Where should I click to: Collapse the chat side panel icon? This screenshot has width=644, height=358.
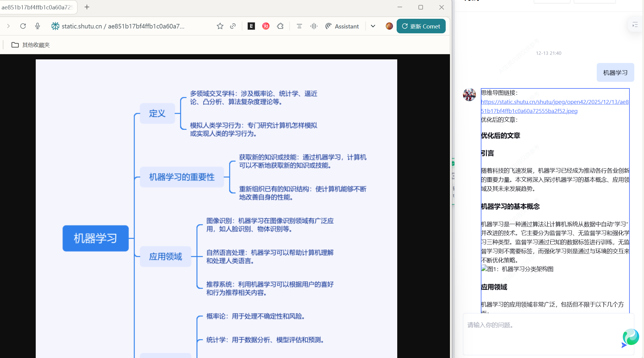tap(635, 25)
